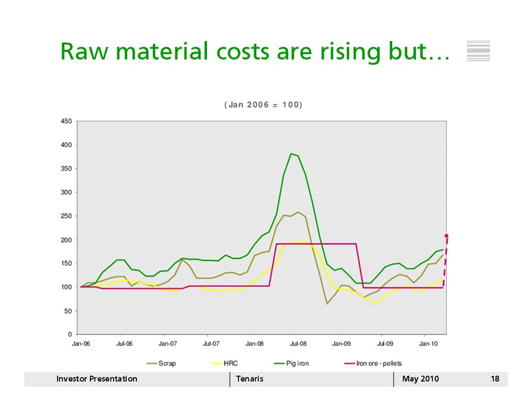This screenshot has height=411, width=532.
Task: Click the slide title 'Raw material costs are rising but…'
Action: coord(255,51)
